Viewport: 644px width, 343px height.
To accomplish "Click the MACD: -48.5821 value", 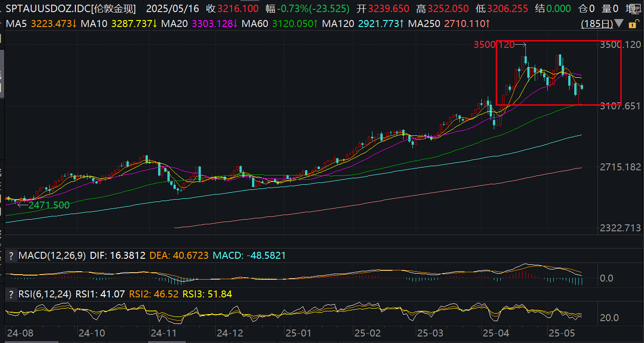I will [x=249, y=256].
